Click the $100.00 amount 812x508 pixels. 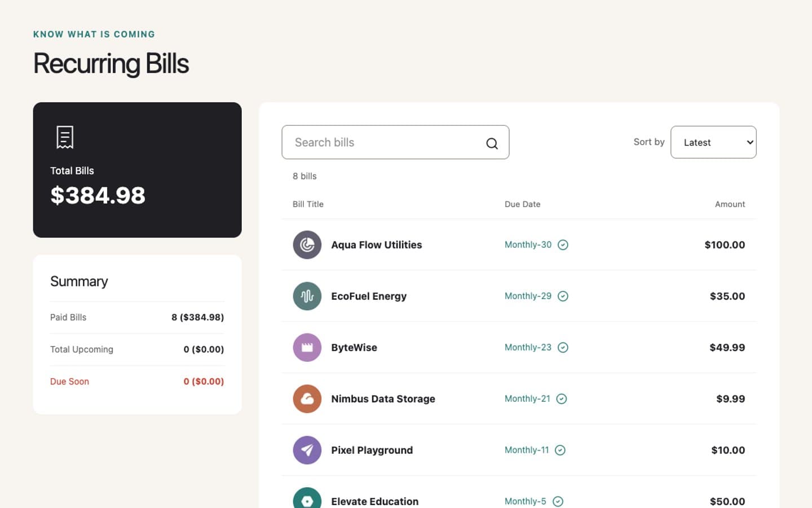(725, 245)
